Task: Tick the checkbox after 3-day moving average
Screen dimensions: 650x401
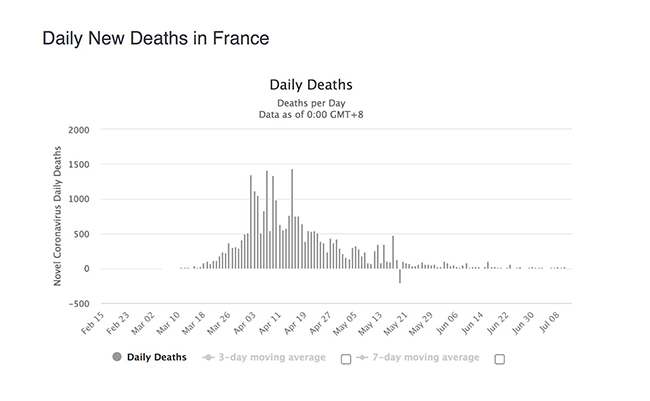Action: click(x=346, y=359)
